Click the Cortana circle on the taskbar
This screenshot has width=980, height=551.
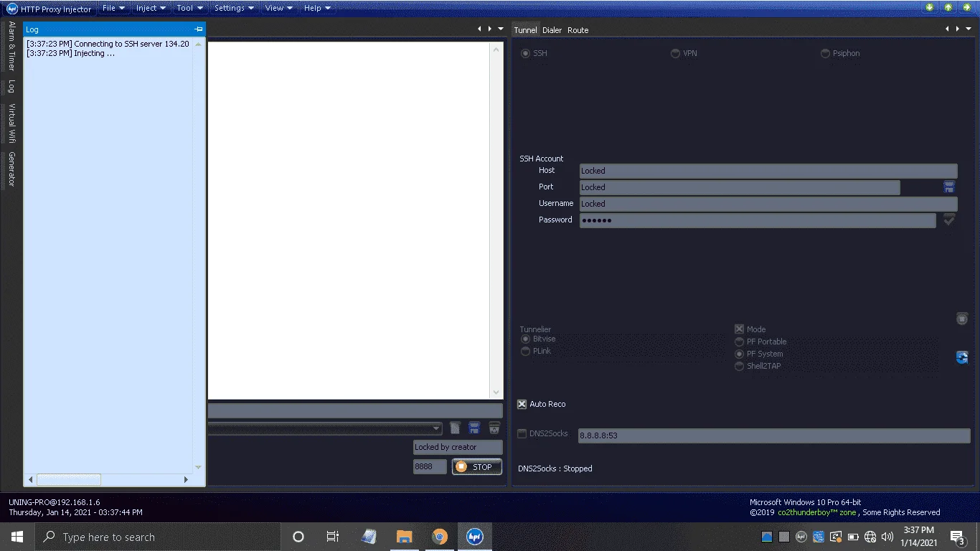pos(298,537)
